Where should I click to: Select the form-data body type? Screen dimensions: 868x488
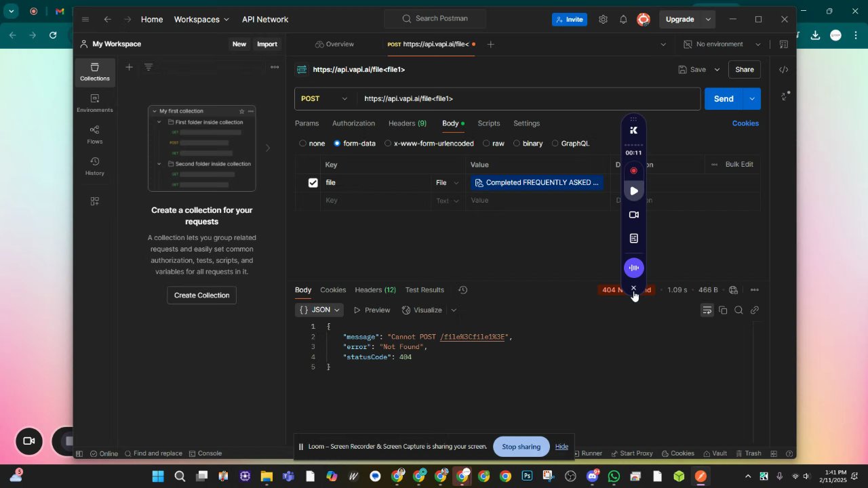(354, 144)
